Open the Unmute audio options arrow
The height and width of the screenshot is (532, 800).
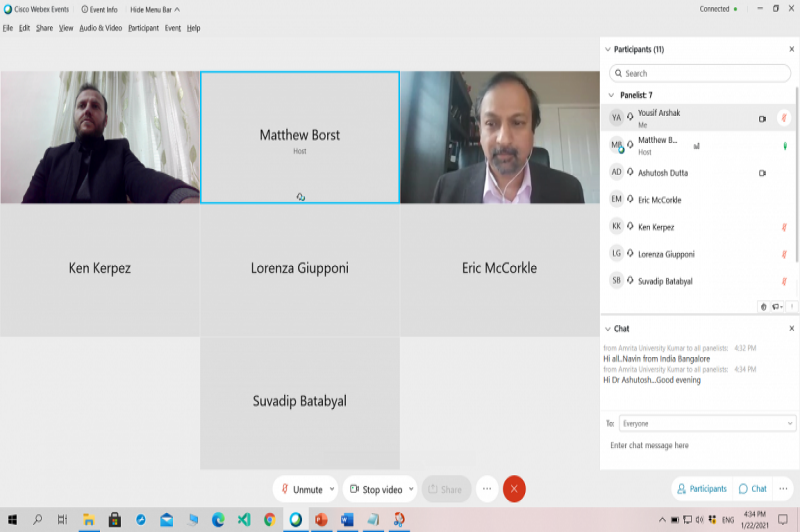click(x=331, y=489)
